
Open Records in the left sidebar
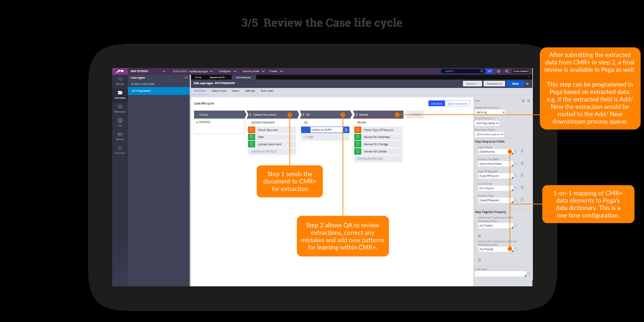point(120,136)
